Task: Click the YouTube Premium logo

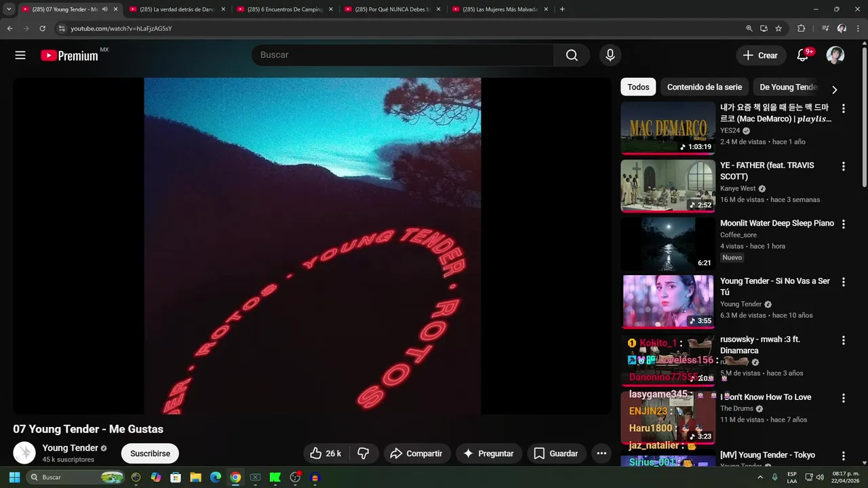Action: tap(70, 56)
